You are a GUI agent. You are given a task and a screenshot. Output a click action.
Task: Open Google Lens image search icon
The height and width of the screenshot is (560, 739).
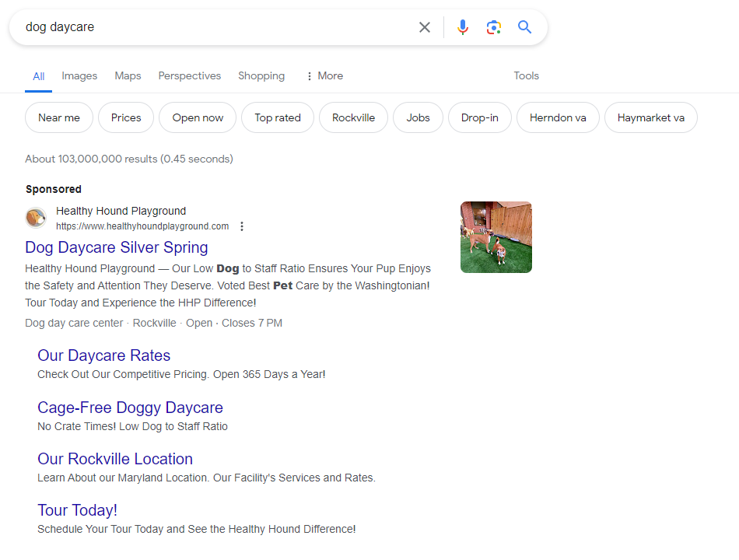[493, 27]
